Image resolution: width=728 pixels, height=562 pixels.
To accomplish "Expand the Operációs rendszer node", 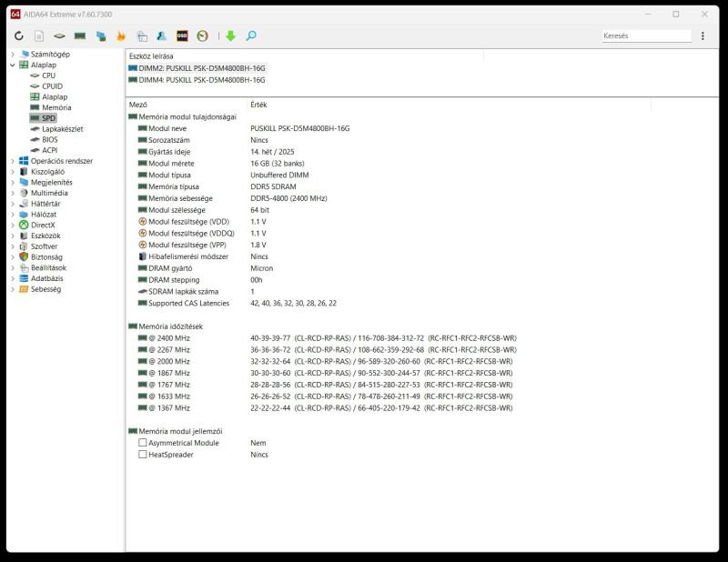I will click(x=13, y=161).
